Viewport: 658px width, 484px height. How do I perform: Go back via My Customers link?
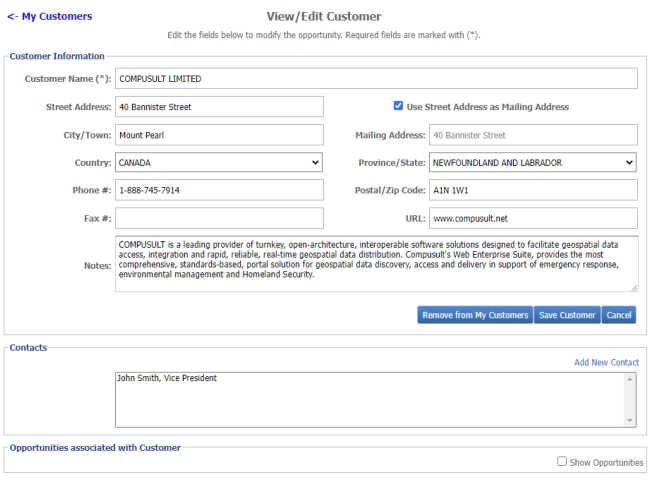(x=50, y=16)
